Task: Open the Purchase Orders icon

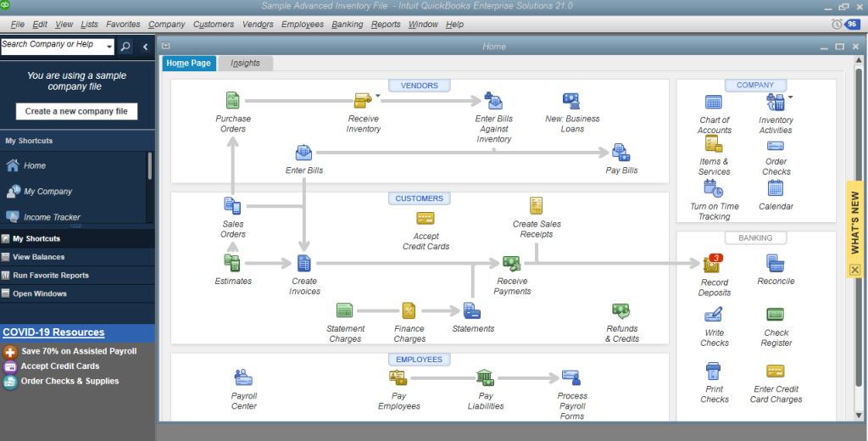Action: click(x=232, y=102)
